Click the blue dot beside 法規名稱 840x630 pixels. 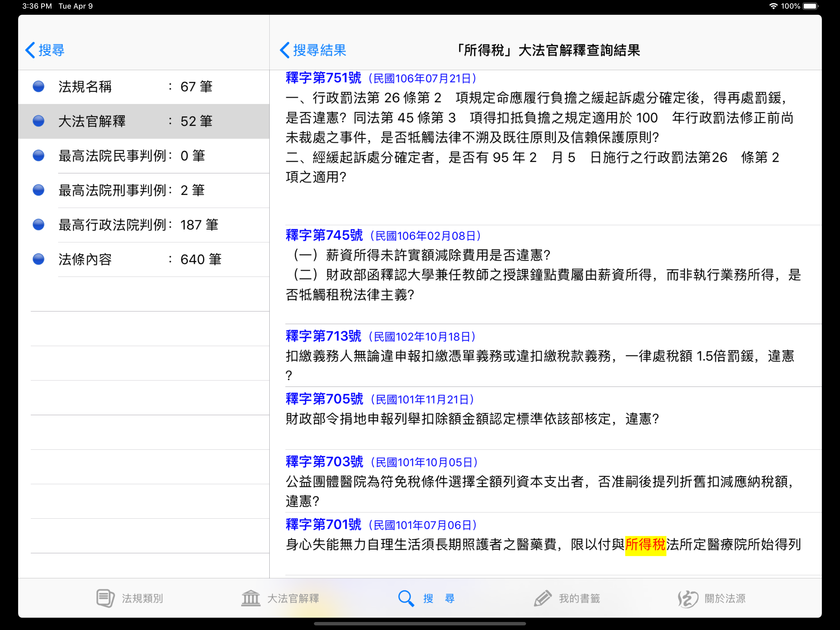pyautogui.click(x=38, y=87)
